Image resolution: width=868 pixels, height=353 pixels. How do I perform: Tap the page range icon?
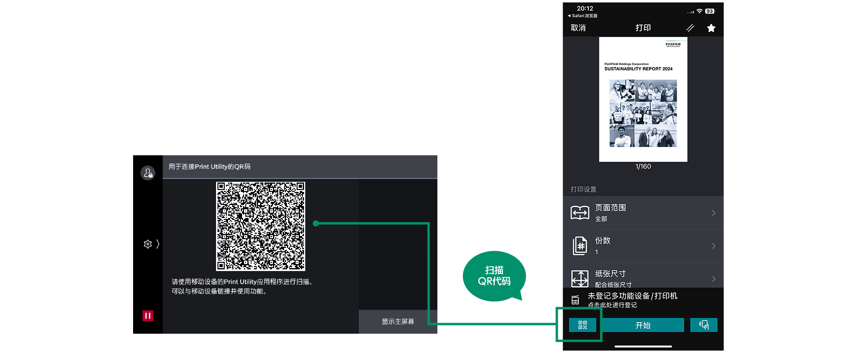(x=580, y=213)
